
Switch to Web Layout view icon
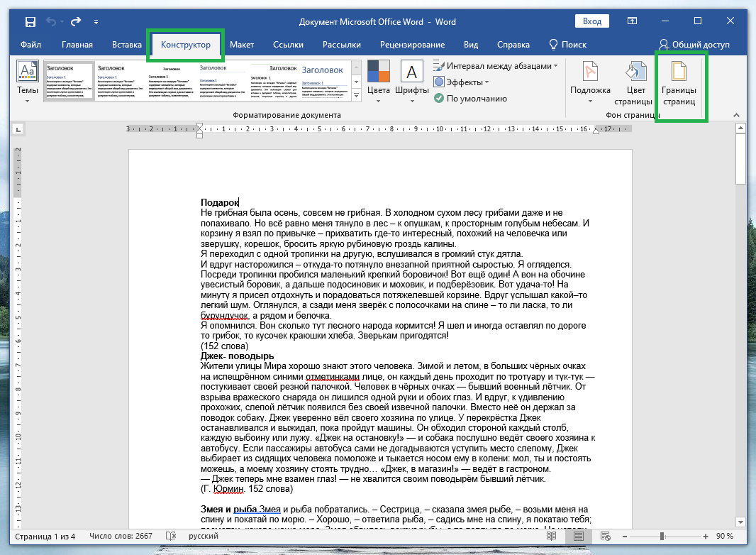606,536
